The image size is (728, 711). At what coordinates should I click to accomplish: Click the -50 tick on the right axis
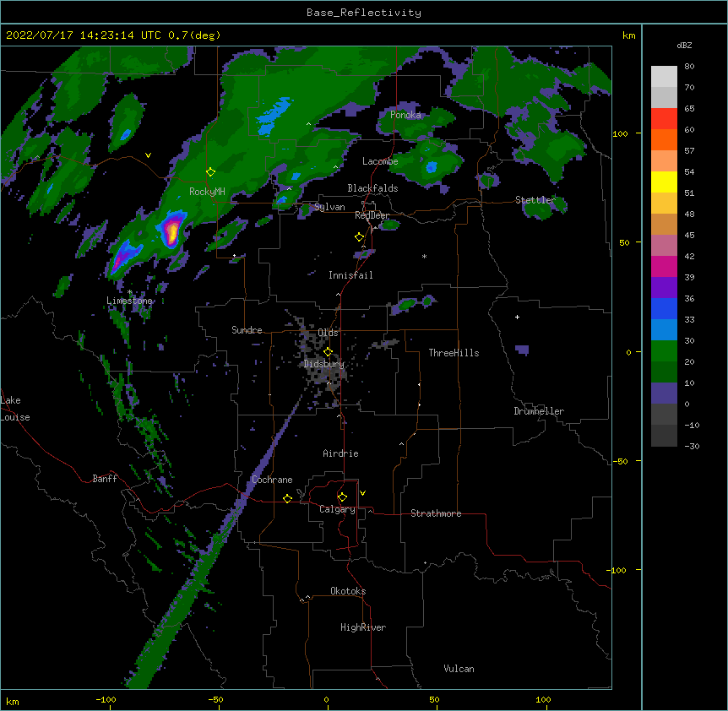pyautogui.click(x=620, y=461)
